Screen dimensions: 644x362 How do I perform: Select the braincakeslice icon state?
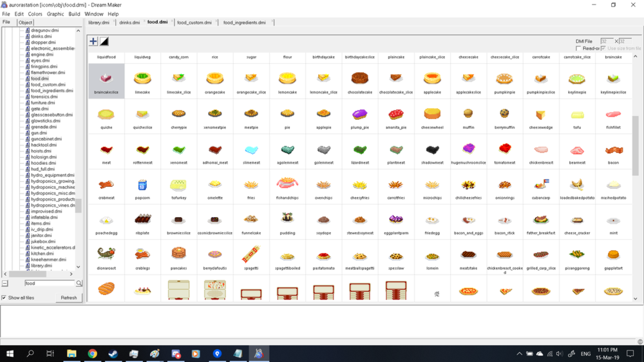point(106,81)
